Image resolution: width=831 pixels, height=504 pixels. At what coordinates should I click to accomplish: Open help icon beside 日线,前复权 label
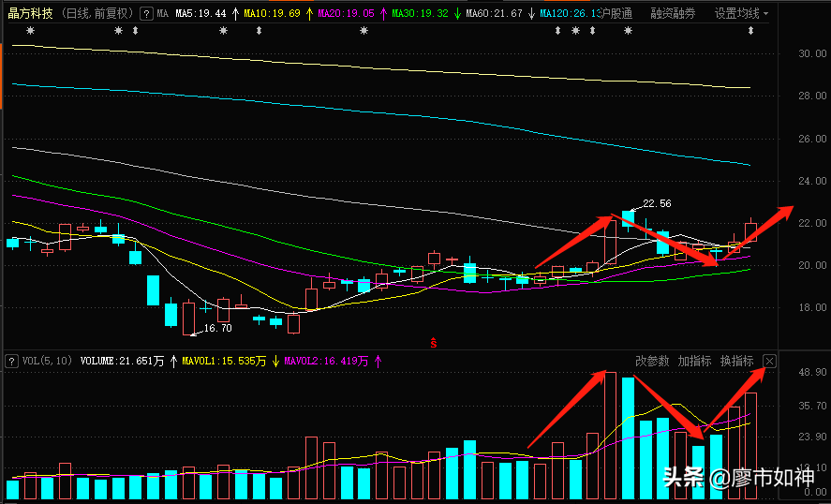tap(147, 13)
